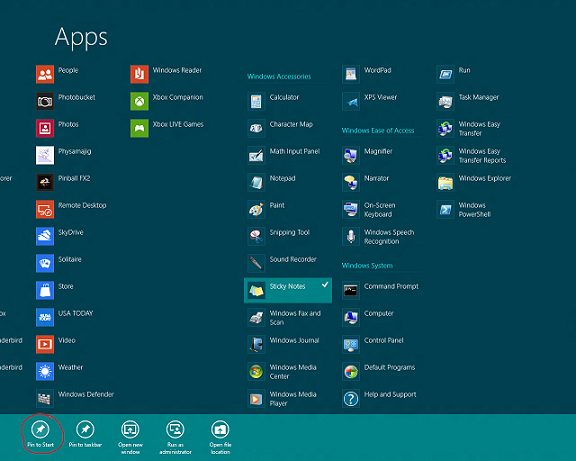The width and height of the screenshot is (576, 461).
Task: Choose Open new window in the app bar
Action: point(130,437)
